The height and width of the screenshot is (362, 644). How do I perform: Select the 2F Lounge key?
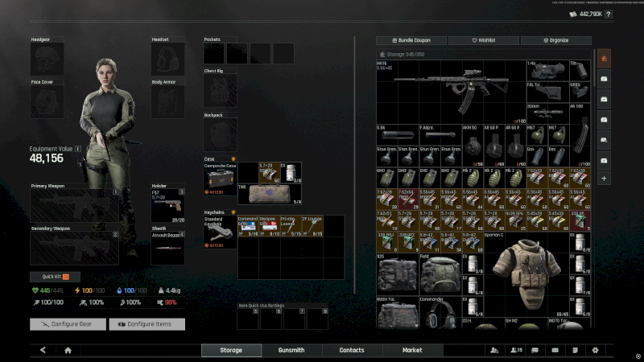pos(312,226)
